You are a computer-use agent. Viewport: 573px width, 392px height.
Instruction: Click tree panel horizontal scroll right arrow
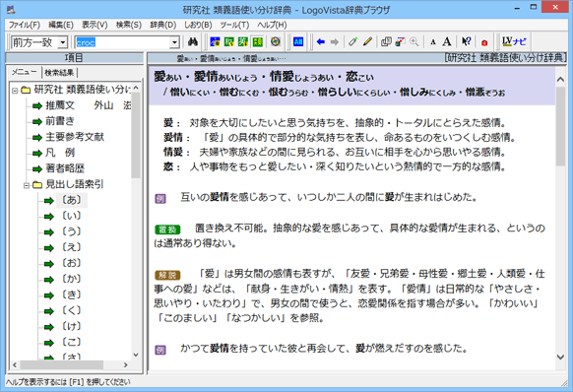pyautogui.click(x=125, y=365)
